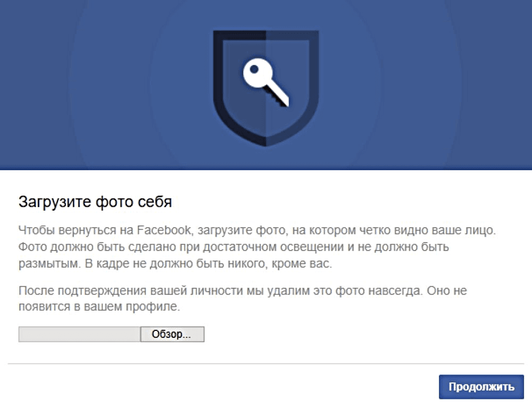Click the word Facebook in the description

[164, 230]
